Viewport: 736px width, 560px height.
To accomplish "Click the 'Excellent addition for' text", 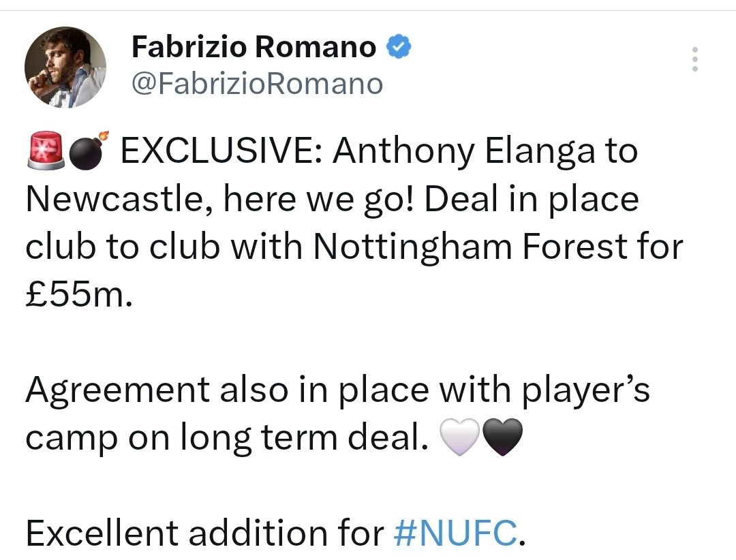I will pos(205,532).
